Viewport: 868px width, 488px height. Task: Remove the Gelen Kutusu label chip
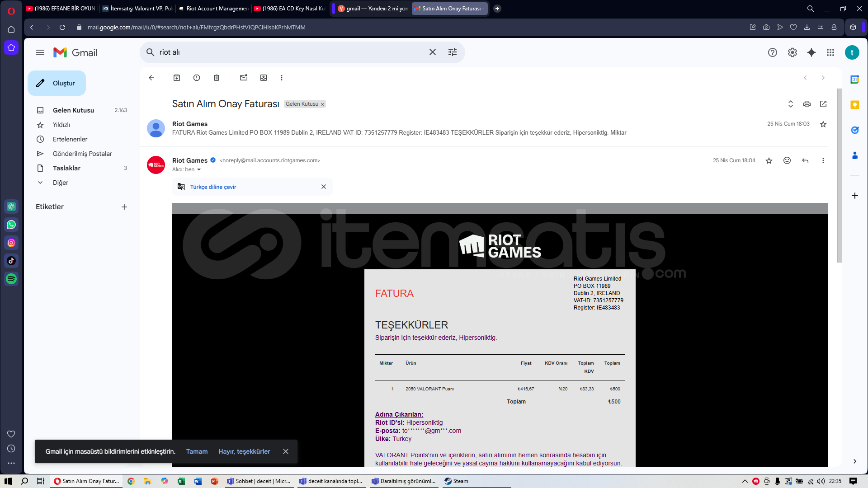pyautogui.click(x=322, y=104)
